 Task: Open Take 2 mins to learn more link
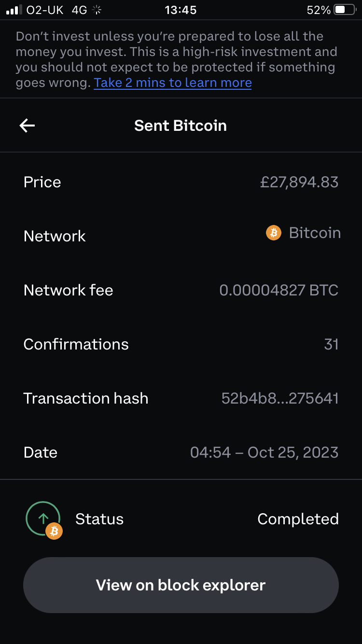(x=172, y=83)
